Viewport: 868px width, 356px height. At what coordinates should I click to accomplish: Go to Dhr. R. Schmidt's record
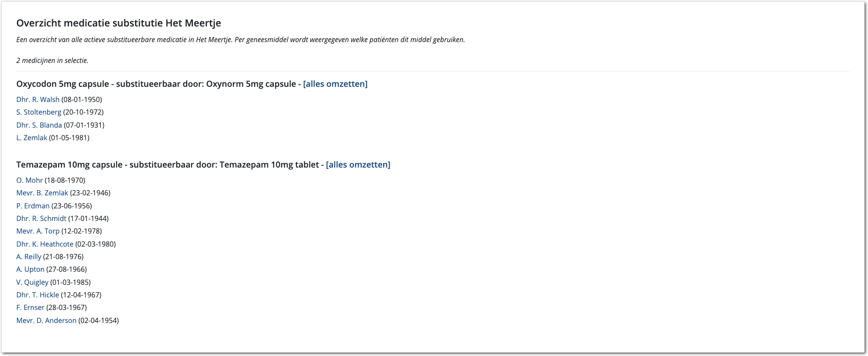coord(41,218)
